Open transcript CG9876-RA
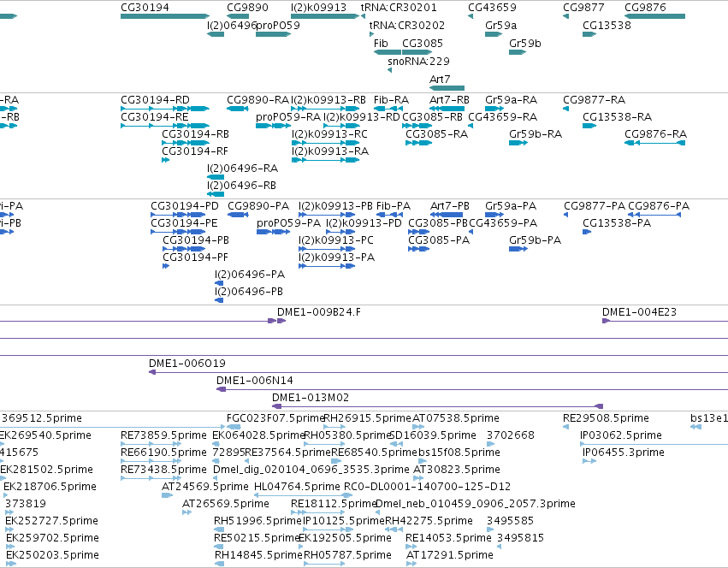Screen dimensions: 728x568 pyautogui.click(x=654, y=143)
